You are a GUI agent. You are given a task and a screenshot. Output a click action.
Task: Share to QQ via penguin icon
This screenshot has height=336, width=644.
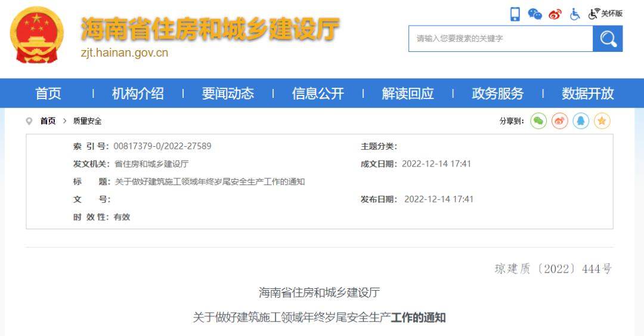pos(581,121)
